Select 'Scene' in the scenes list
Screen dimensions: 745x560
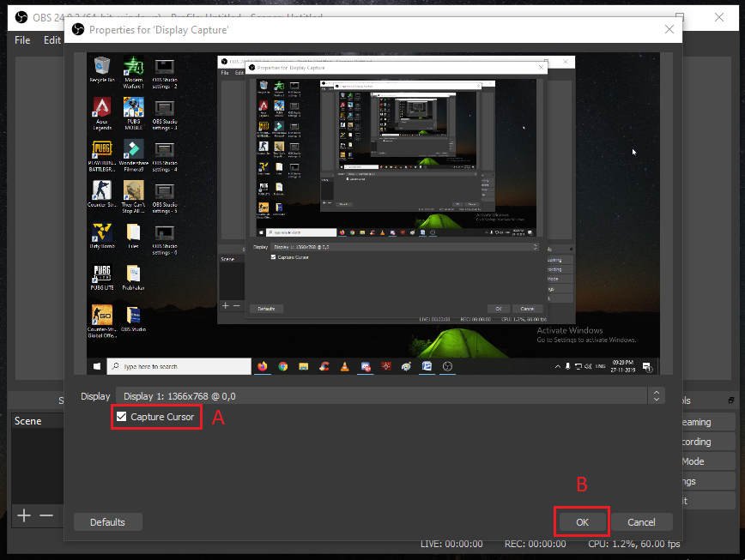click(x=28, y=421)
